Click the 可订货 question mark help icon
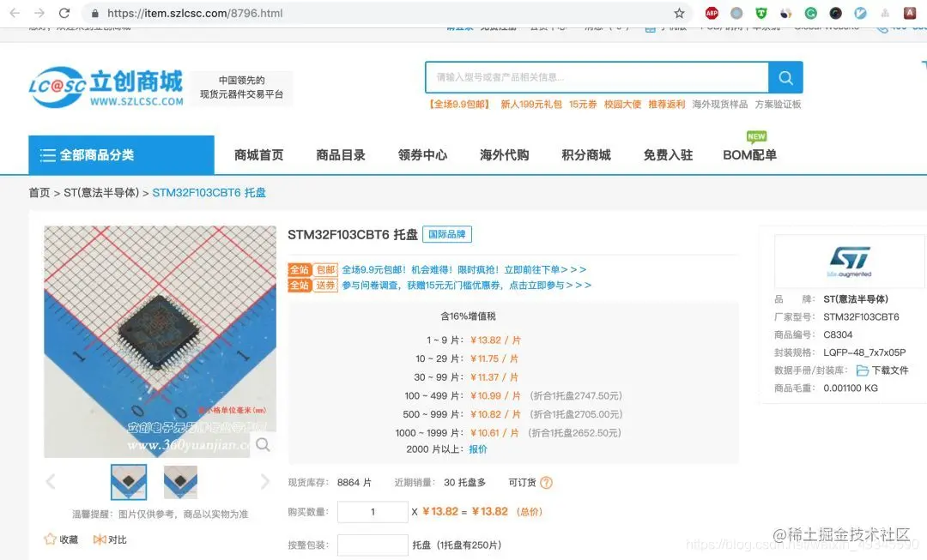The image size is (927, 560). click(x=546, y=483)
